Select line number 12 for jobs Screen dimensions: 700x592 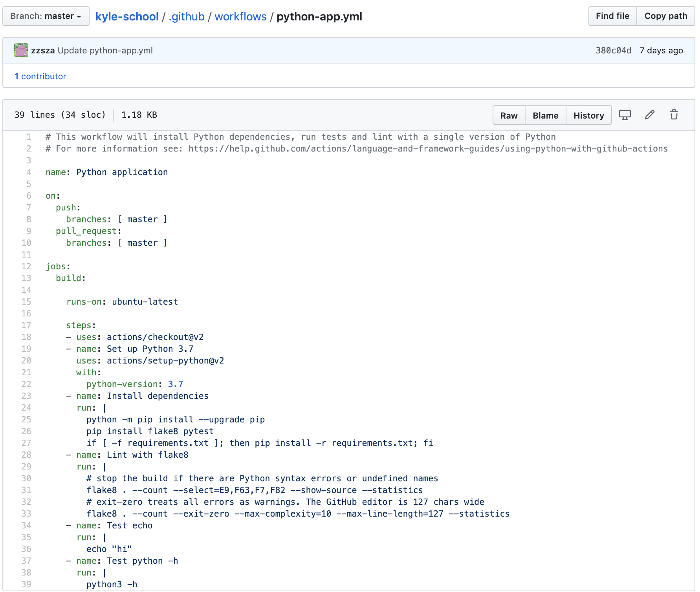(26, 267)
